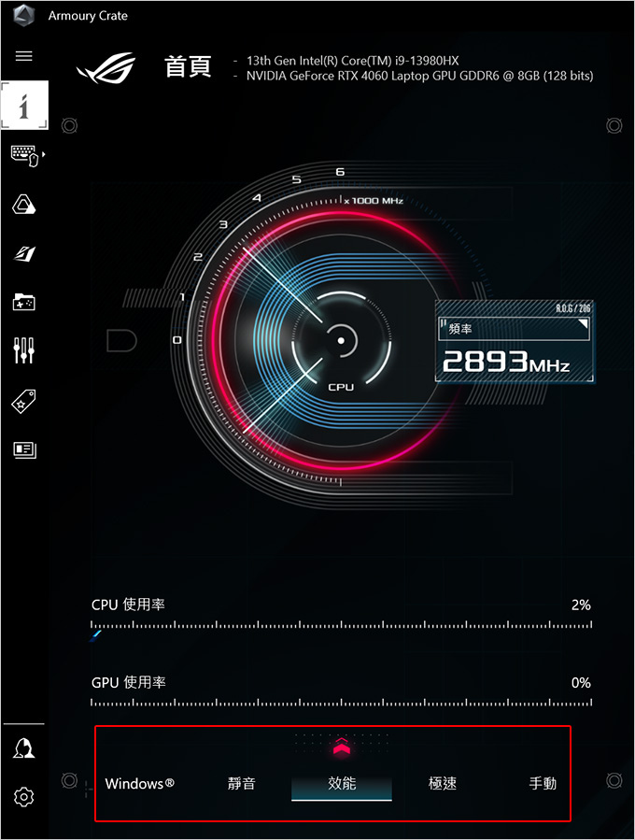Select the 效能 performance mode
Image resolution: width=635 pixels, height=840 pixels.
[x=342, y=784]
